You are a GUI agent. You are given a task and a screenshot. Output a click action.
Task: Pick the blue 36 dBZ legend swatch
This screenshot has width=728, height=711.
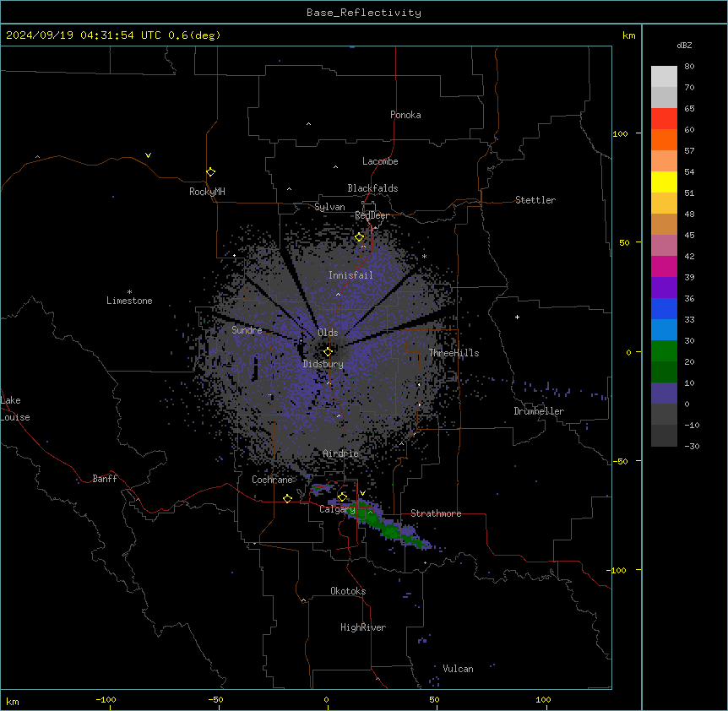tap(664, 308)
